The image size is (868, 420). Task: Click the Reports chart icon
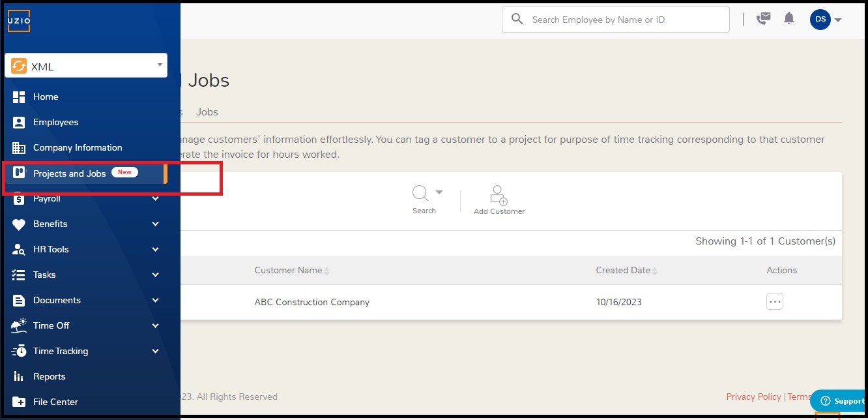(19, 376)
